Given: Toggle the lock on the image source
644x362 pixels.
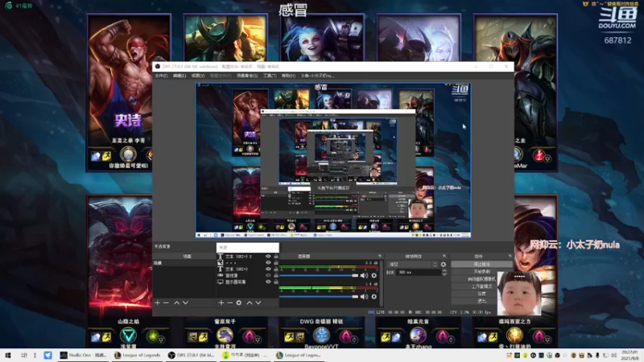Looking at the screenshot, I should point(276,263).
